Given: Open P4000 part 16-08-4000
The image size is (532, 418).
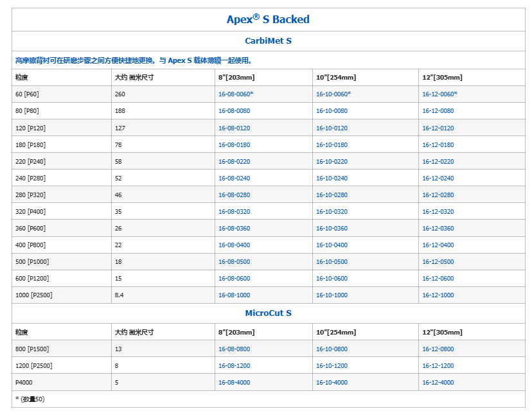Looking at the screenshot, I should coord(234,383).
